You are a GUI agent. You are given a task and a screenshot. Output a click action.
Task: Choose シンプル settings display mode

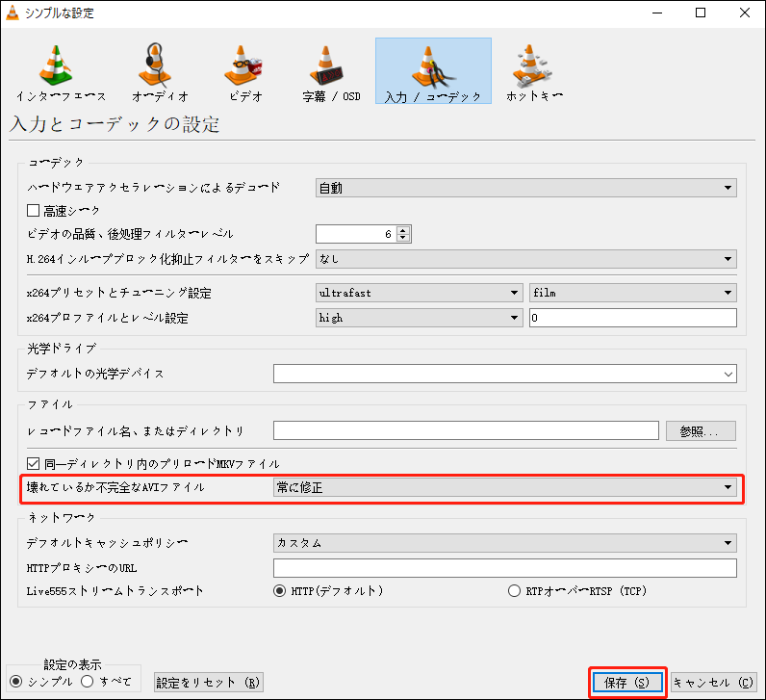(15, 682)
